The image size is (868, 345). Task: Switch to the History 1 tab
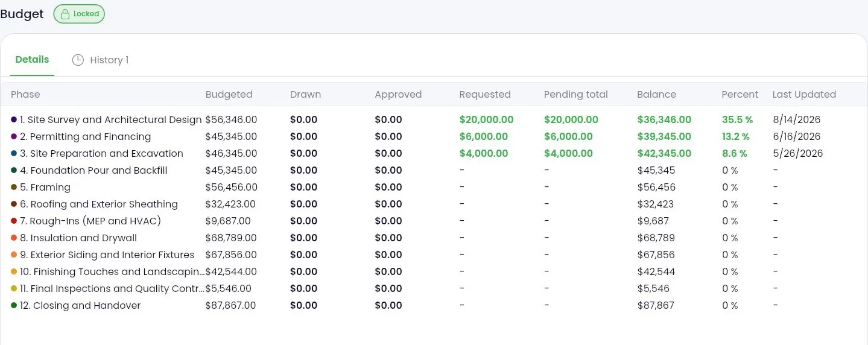[x=100, y=60]
